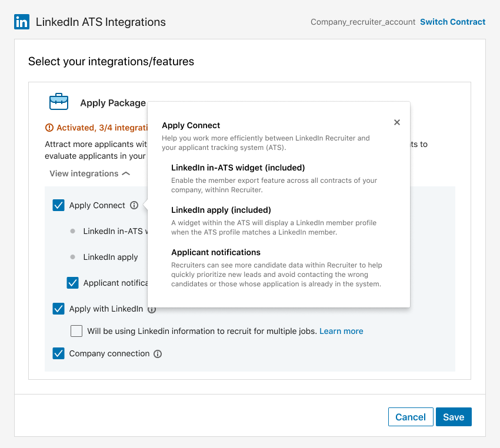500x448 pixels.
Task: Click the LinkedIn ATS Integrations title
Action: click(101, 22)
